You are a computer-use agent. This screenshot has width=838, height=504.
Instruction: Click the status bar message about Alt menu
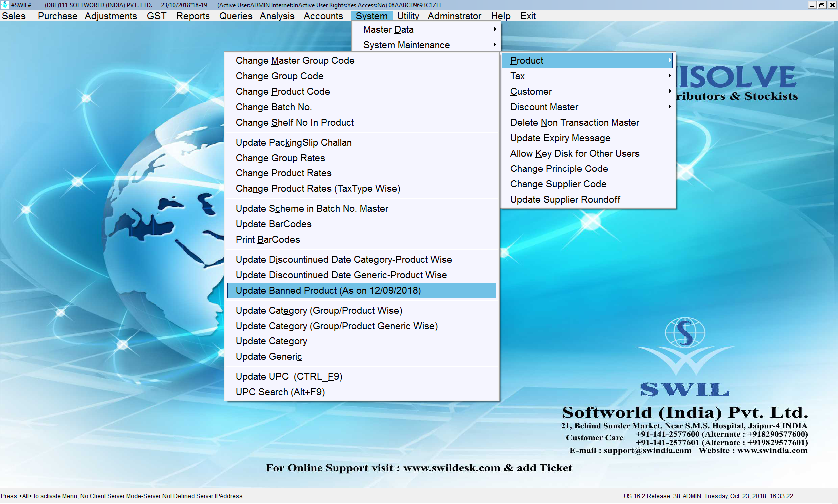click(x=123, y=496)
